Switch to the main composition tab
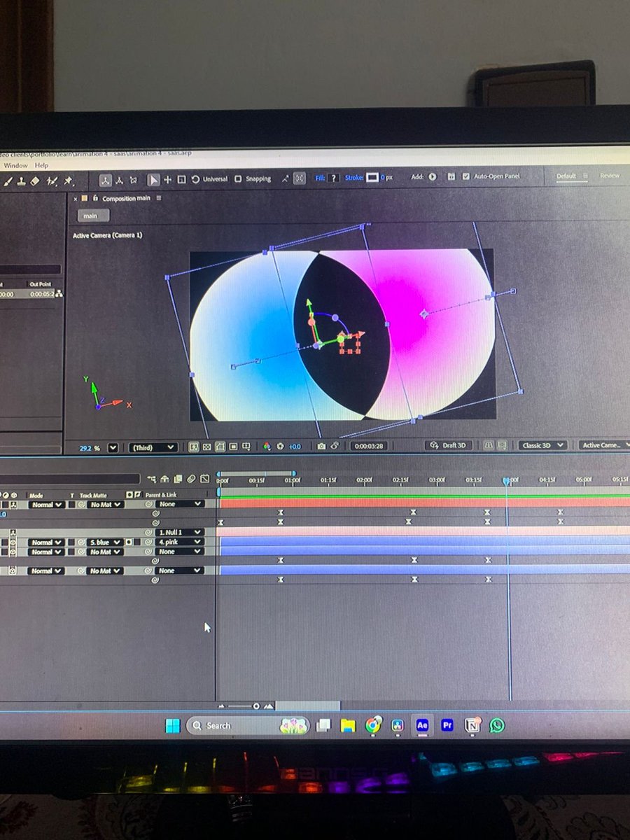The width and height of the screenshot is (630, 840). coord(91,216)
